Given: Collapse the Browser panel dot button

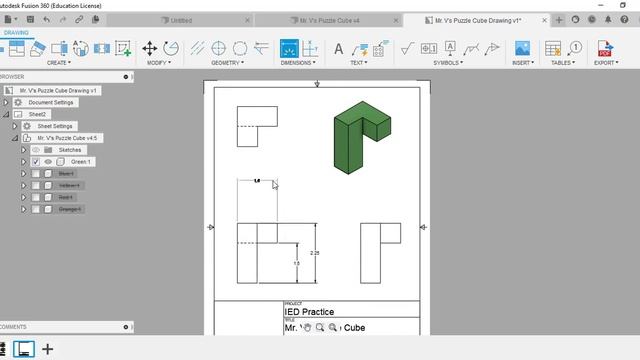Looking at the screenshot, I should click(x=126, y=77).
